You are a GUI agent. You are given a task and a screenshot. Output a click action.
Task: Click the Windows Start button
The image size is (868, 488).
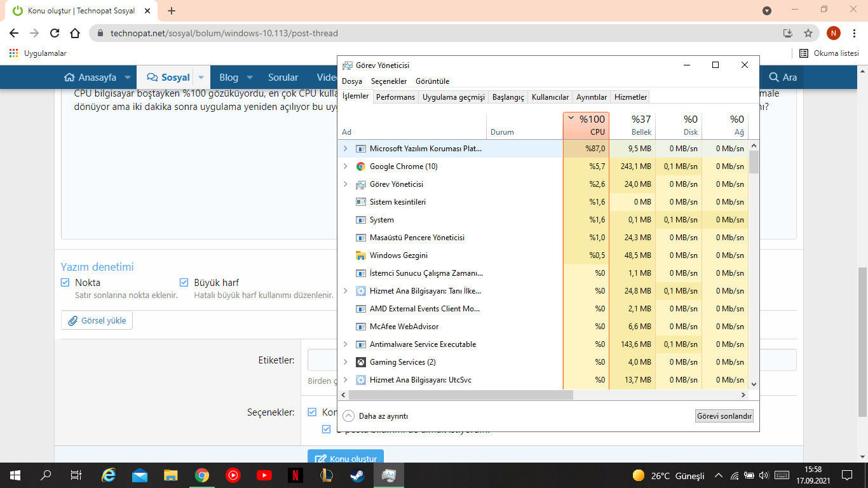[15, 475]
